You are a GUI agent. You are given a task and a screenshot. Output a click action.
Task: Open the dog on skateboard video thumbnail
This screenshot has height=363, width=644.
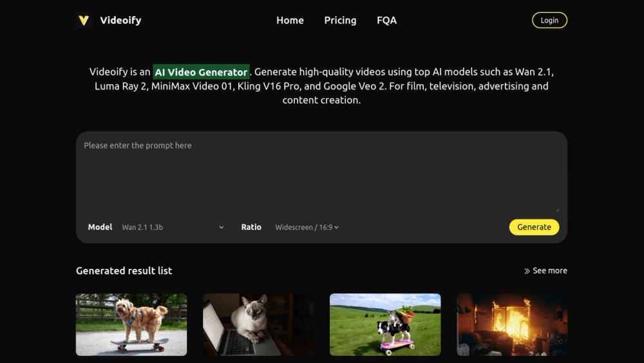pos(131,324)
